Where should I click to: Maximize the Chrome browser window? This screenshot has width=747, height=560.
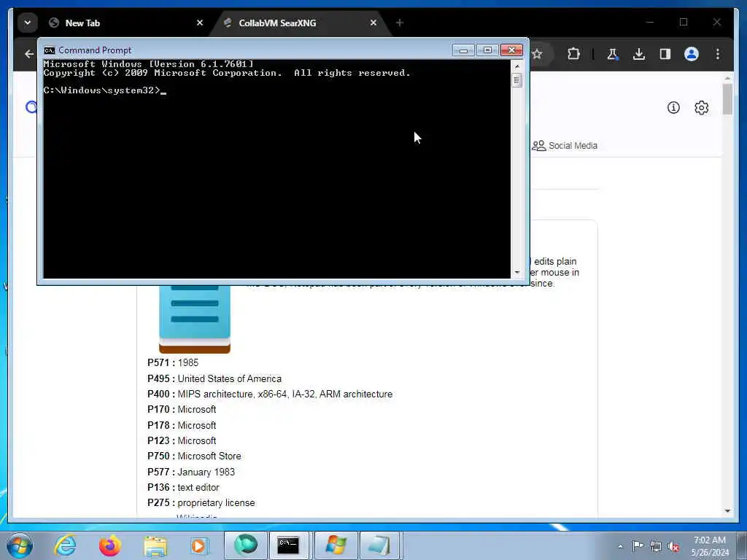point(684,23)
